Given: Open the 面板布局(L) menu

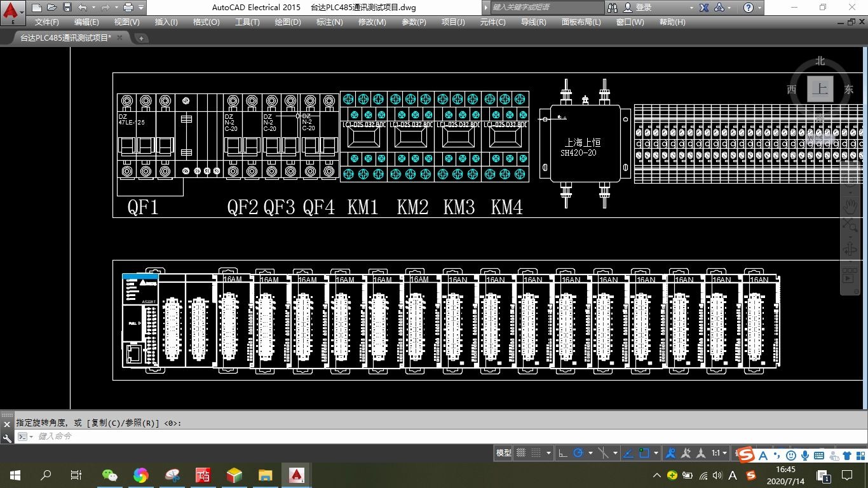Looking at the screenshot, I should coord(581,22).
